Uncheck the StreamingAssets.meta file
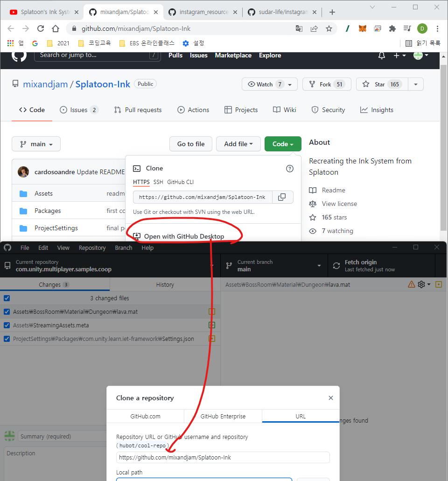This screenshot has height=481, width=448. pyautogui.click(x=7, y=325)
